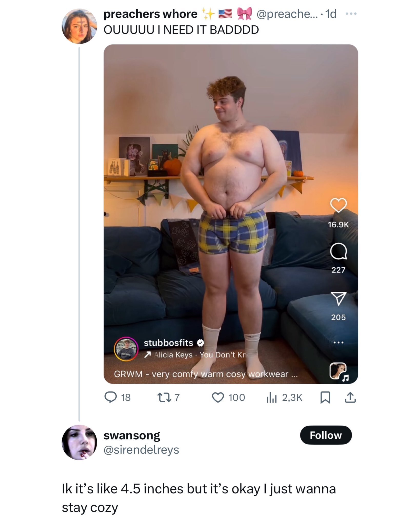
Task: Tap the stubbosfits username in video
Action: 168,343
